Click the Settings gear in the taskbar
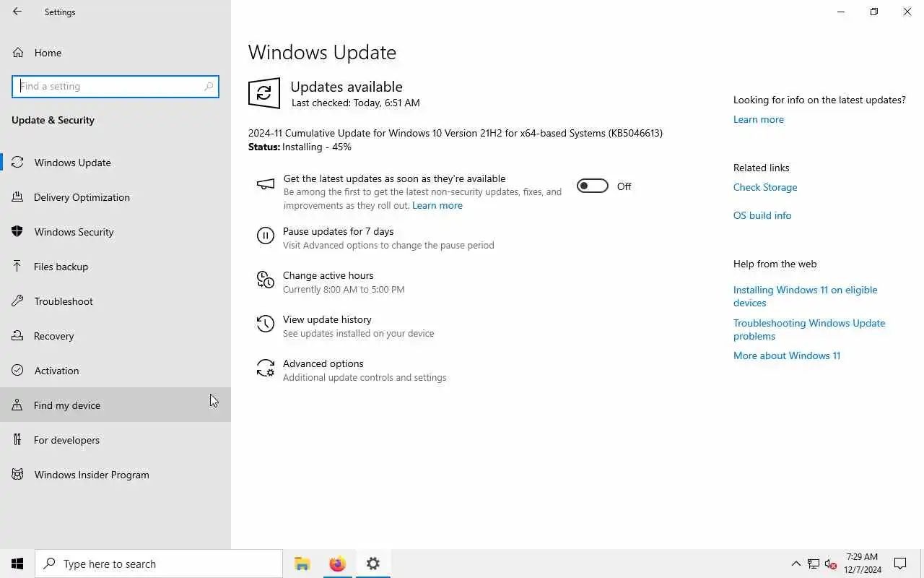 pyautogui.click(x=372, y=564)
